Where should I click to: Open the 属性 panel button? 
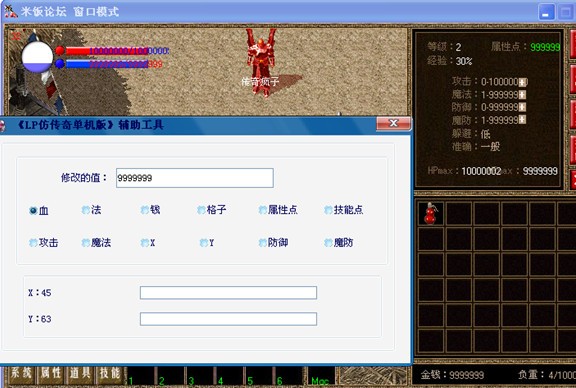[x=51, y=374]
